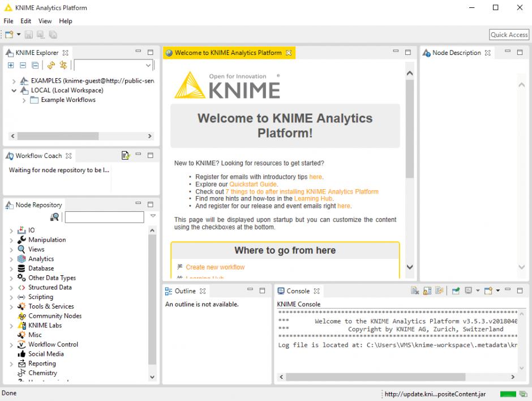Open the New wizard dropdown arrow
The image size is (532, 401).
[19, 35]
